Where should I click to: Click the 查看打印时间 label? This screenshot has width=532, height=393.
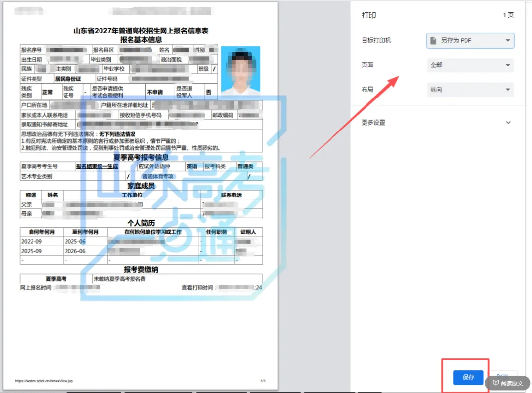click(198, 288)
